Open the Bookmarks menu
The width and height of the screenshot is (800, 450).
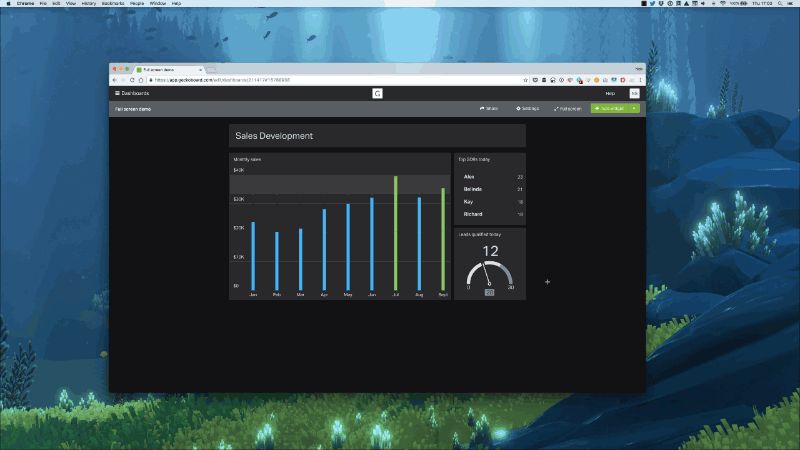point(113,3)
